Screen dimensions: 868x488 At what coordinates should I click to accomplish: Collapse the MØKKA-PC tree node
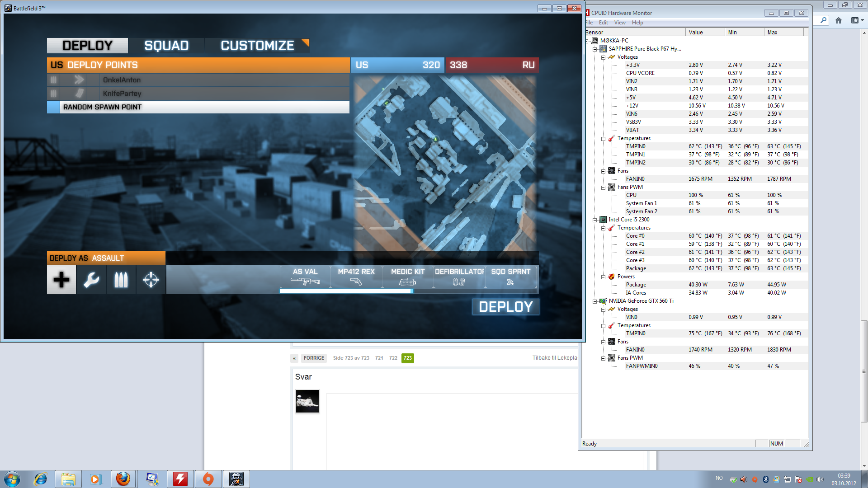pyautogui.click(x=587, y=41)
